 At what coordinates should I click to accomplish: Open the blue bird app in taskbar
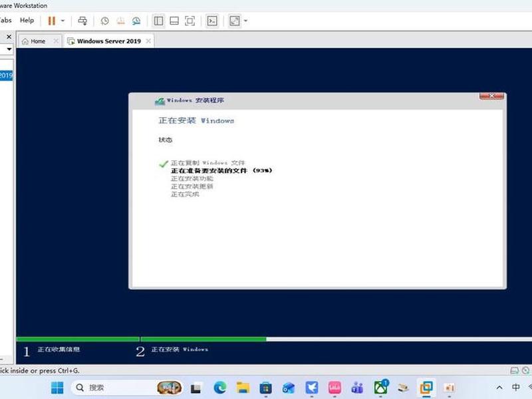(x=311, y=388)
